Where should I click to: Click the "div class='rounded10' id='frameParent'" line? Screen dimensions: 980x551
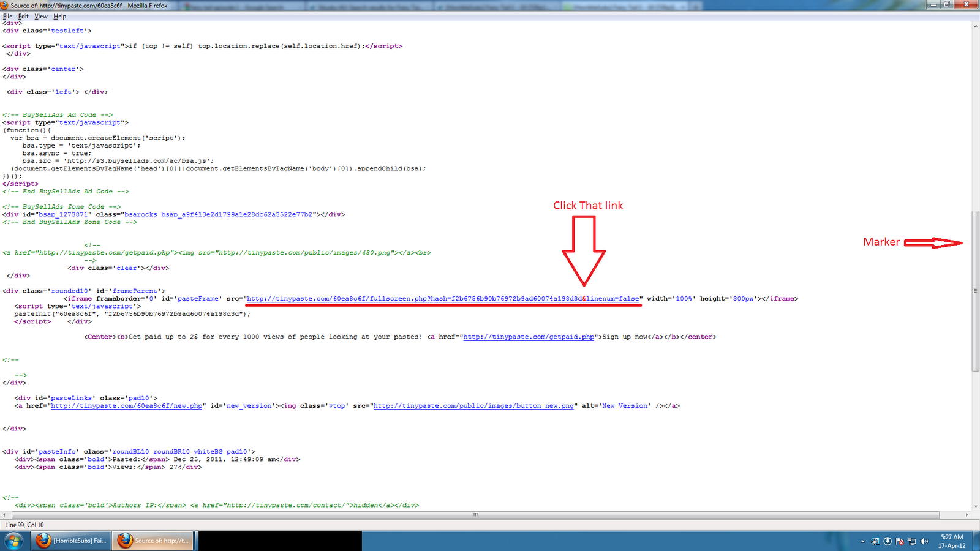point(84,291)
